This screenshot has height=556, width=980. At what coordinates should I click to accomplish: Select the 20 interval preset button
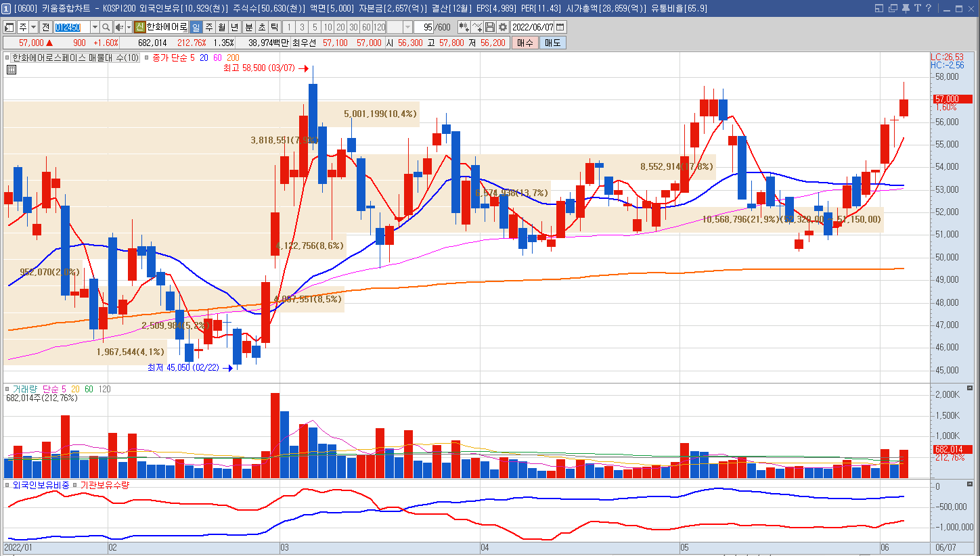(x=340, y=27)
